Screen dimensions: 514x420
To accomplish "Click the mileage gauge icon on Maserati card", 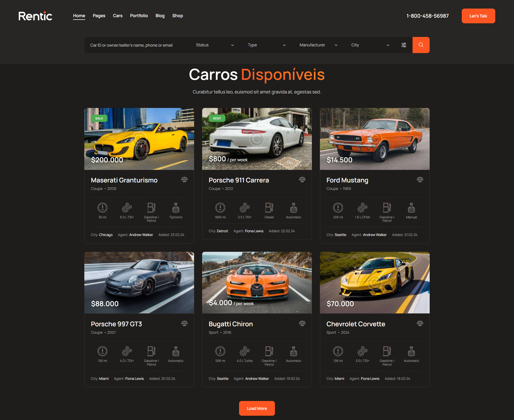I will pos(103,208).
